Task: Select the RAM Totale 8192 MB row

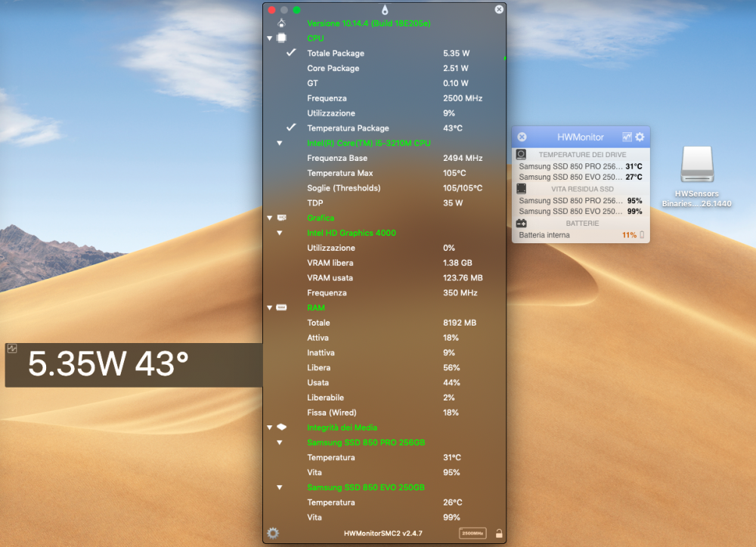Action: [384, 323]
